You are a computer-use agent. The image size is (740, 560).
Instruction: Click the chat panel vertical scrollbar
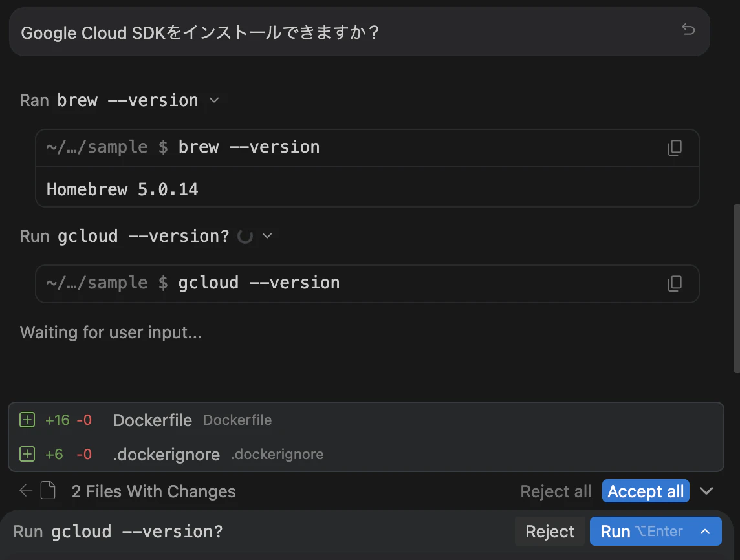[736, 288]
